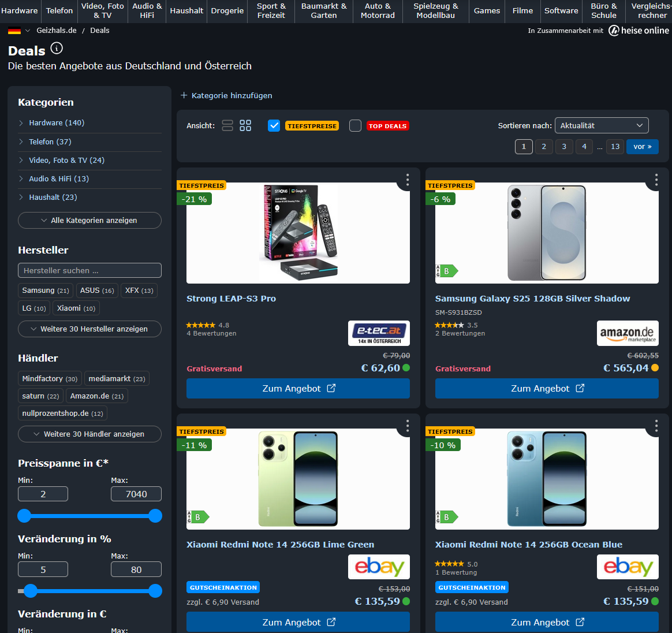Open country selector chevron beside flag
The width and height of the screenshot is (672, 633).
[28, 31]
